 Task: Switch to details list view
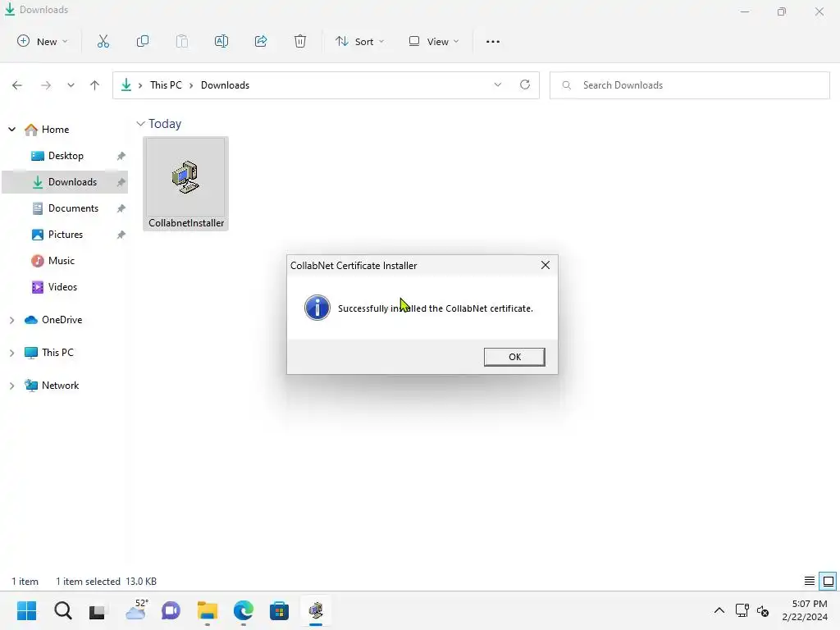click(x=810, y=581)
